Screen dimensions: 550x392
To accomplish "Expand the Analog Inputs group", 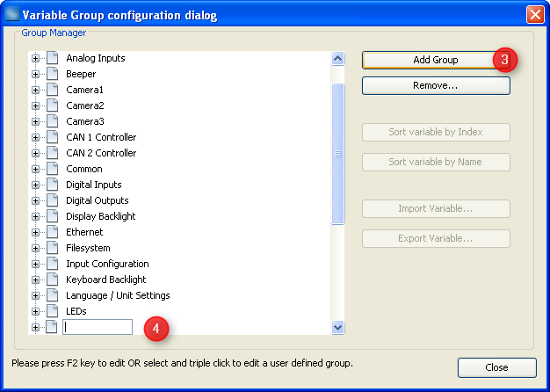I will click(x=36, y=58).
